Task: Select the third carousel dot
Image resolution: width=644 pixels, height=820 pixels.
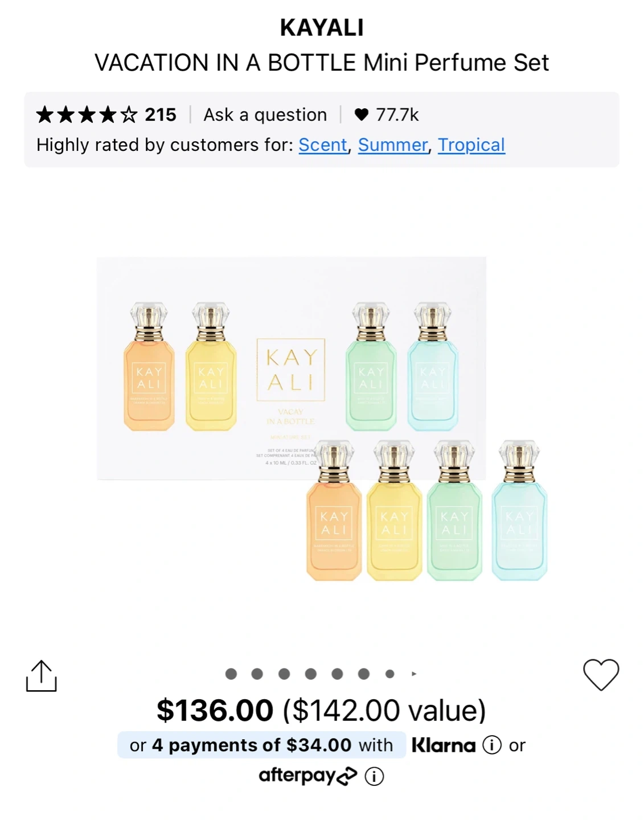Action: coord(284,674)
